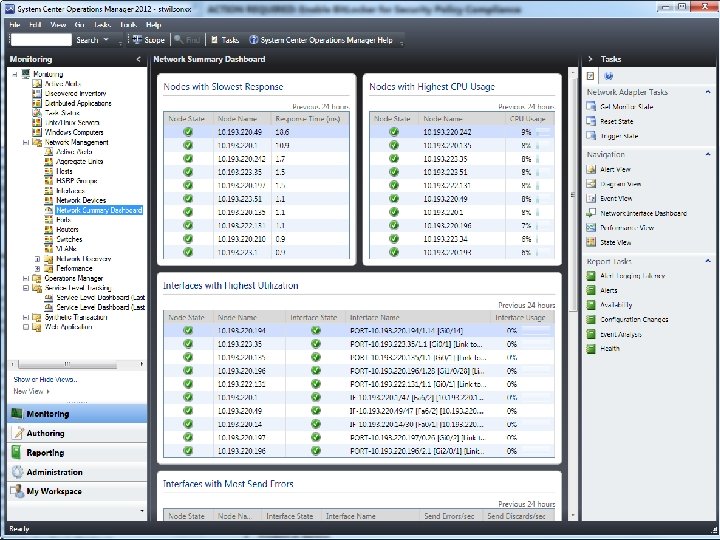Collapse the Monitoring root tree node
Screen dimensions: 720x540
pos(15,74)
